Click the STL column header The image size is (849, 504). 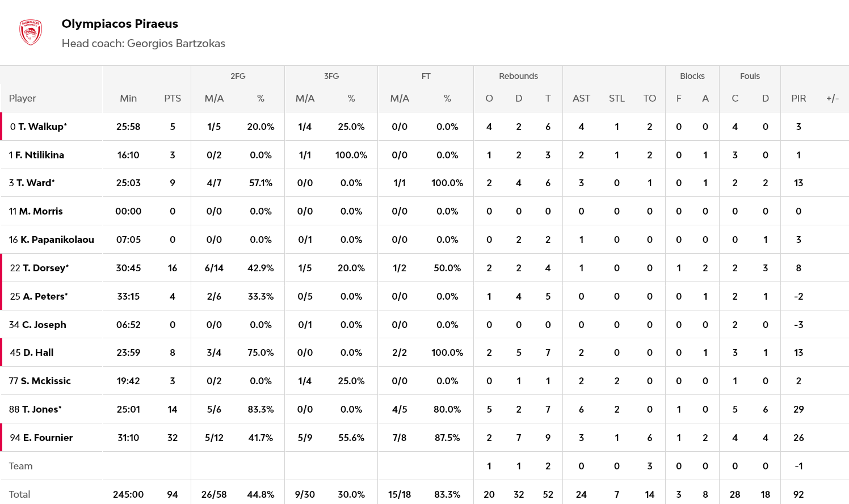(617, 98)
